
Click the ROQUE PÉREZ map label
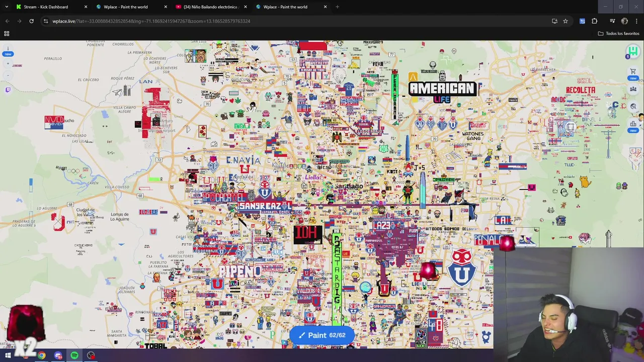[122, 78]
